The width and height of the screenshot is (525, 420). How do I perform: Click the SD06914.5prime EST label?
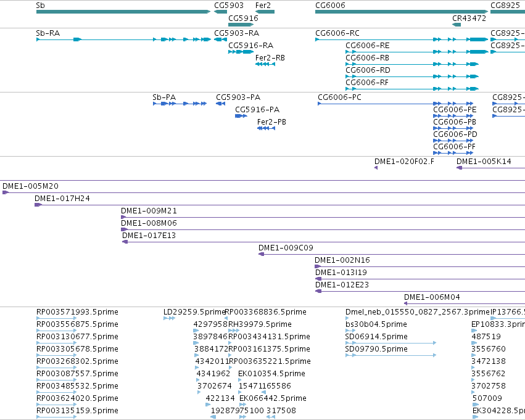pyautogui.click(x=376, y=337)
